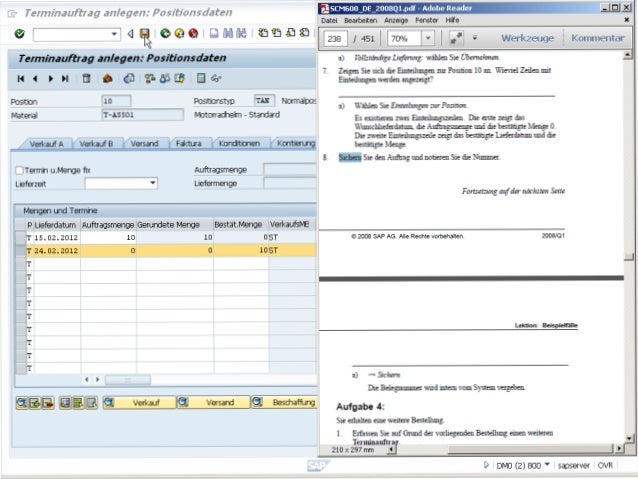
Task: Click the fit-page expand icon in Adobe Reader
Action: (x=456, y=38)
